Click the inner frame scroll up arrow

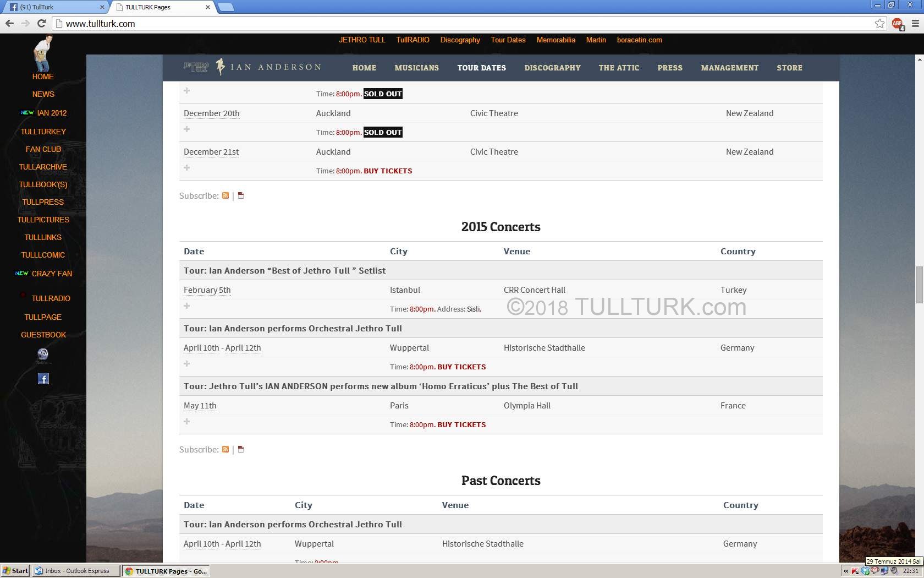[919, 58]
